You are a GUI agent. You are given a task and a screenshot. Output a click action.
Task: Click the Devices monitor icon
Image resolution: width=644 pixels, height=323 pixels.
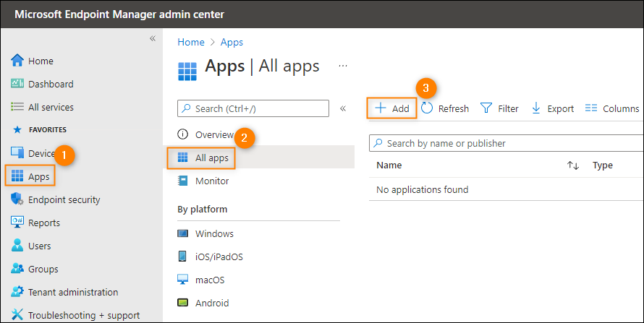pos(17,153)
